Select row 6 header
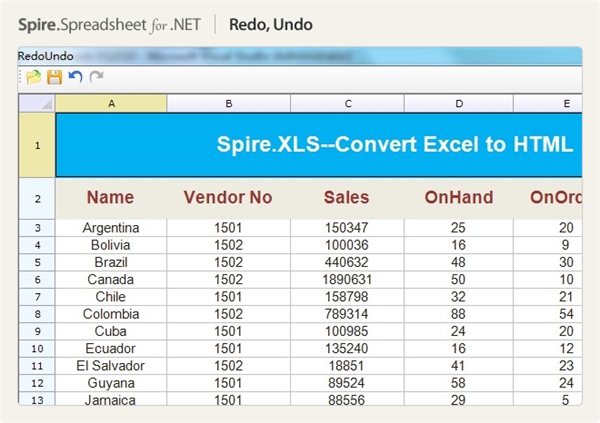 tap(37, 280)
